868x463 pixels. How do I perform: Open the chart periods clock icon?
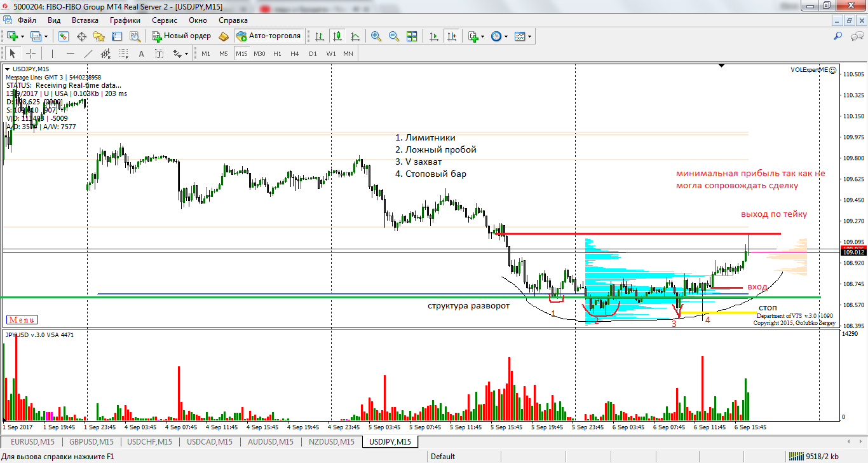pyautogui.click(x=496, y=36)
